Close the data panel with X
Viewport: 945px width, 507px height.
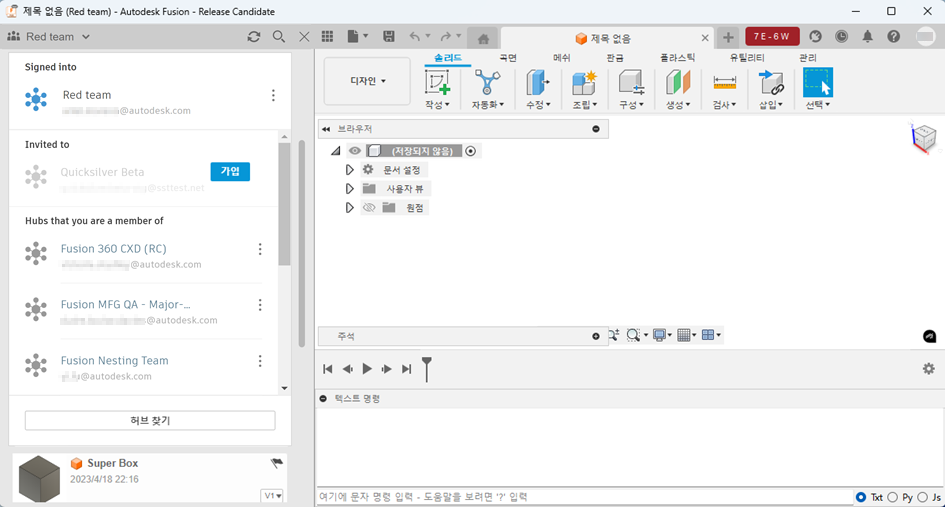[x=304, y=37]
